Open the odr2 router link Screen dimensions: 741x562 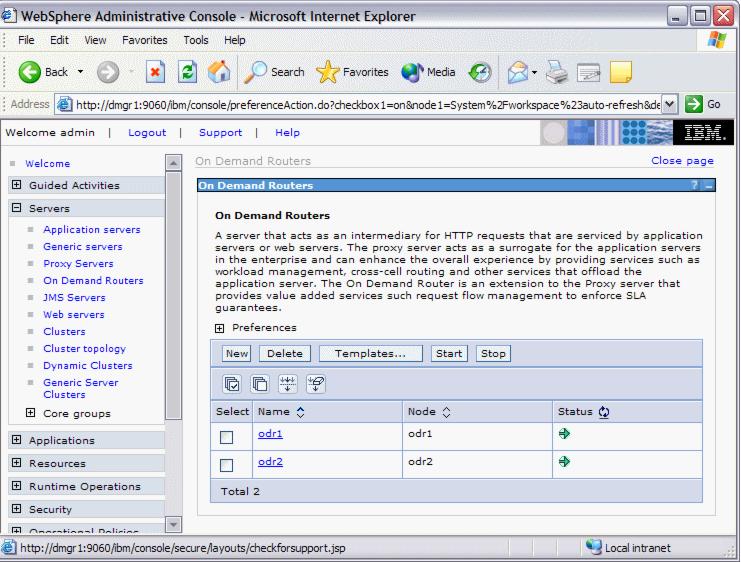point(270,461)
